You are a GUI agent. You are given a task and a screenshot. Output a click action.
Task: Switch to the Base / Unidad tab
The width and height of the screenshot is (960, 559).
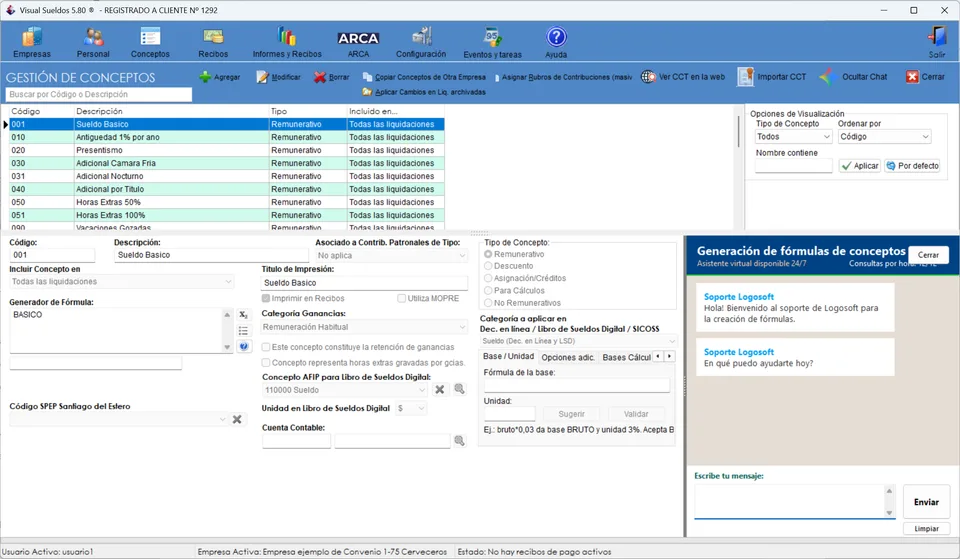[508, 356]
